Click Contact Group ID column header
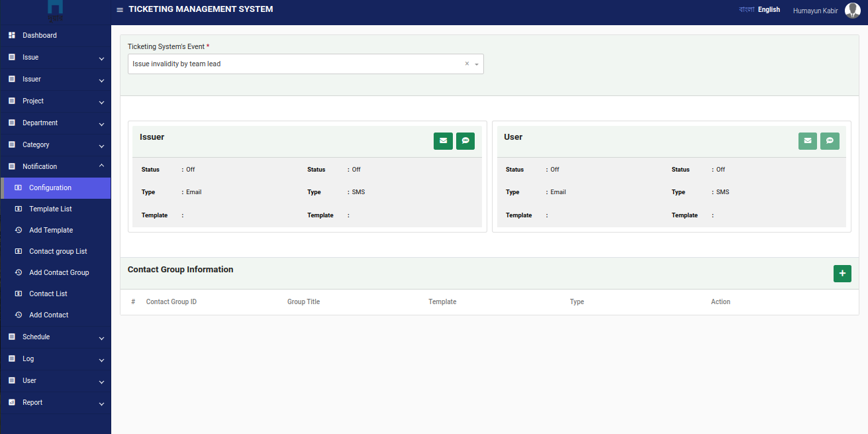Screen dimensions: 868x434 tap(171, 302)
